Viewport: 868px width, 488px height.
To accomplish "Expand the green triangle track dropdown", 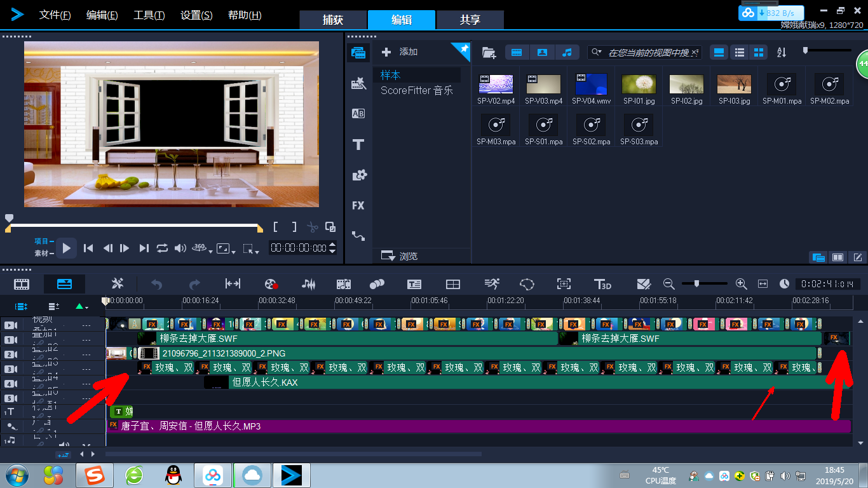I will tap(81, 306).
